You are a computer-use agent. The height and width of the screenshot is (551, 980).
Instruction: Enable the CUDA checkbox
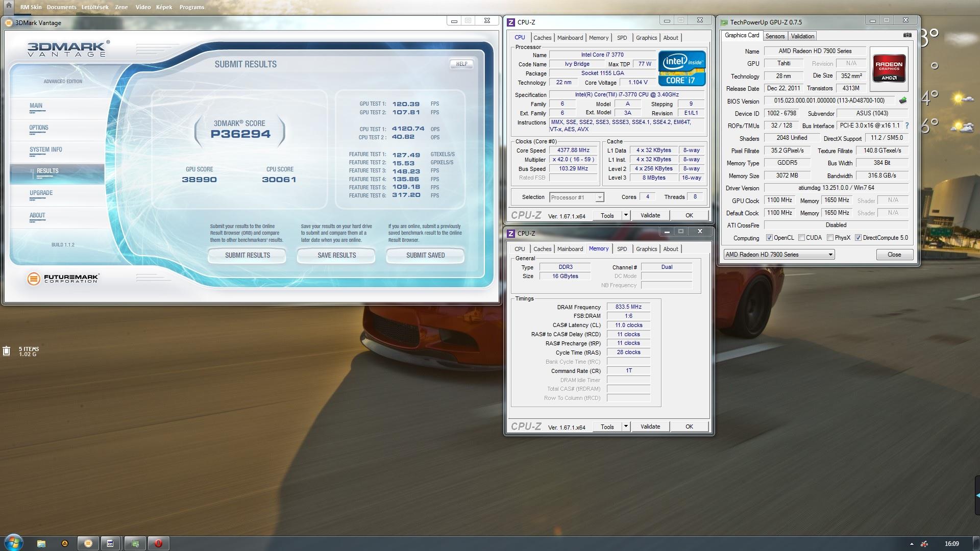tap(801, 238)
